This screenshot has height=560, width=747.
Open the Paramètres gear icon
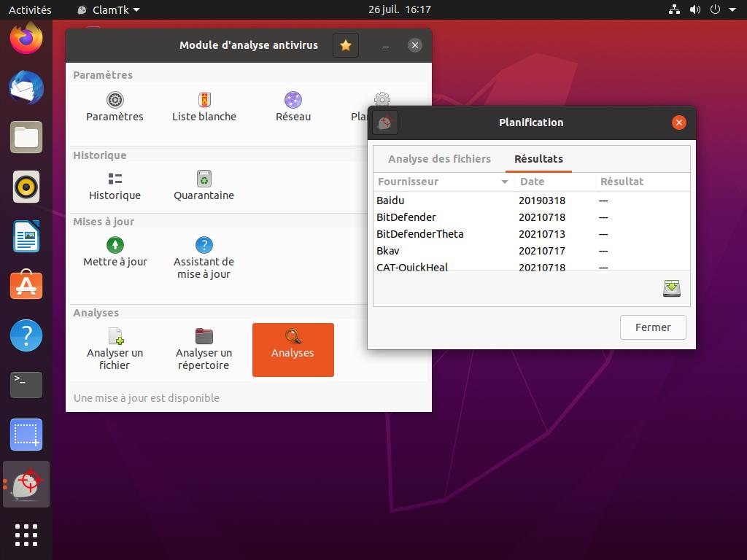[115, 101]
